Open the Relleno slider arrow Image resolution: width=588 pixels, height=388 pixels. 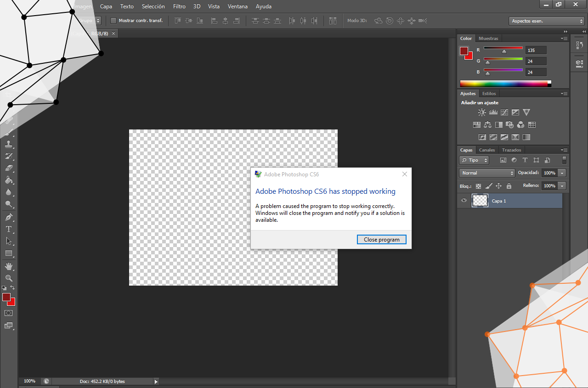coord(562,186)
